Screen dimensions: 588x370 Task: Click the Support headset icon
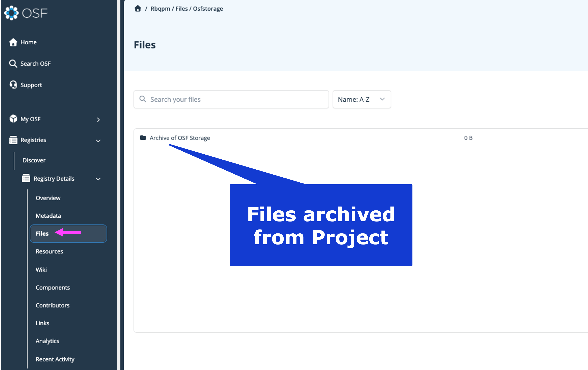tap(13, 85)
